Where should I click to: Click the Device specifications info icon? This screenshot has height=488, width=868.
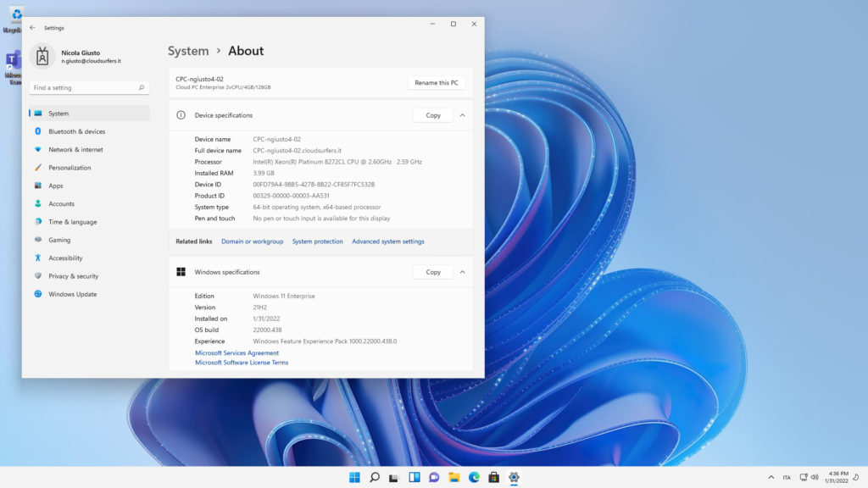pyautogui.click(x=181, y=115)
